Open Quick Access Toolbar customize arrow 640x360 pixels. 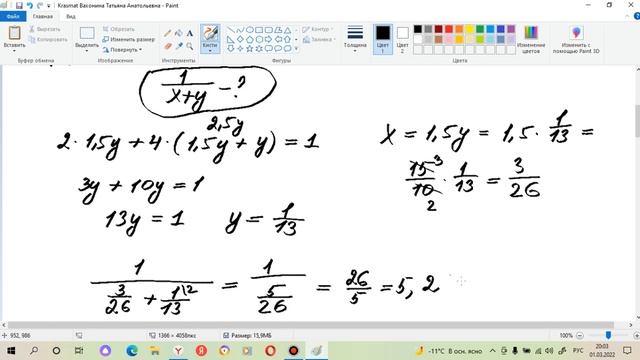click(49, 6)
